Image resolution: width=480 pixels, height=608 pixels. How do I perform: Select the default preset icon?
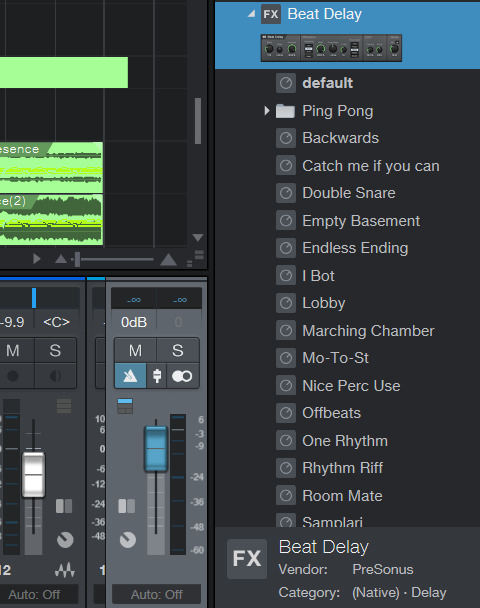point(286,83)
